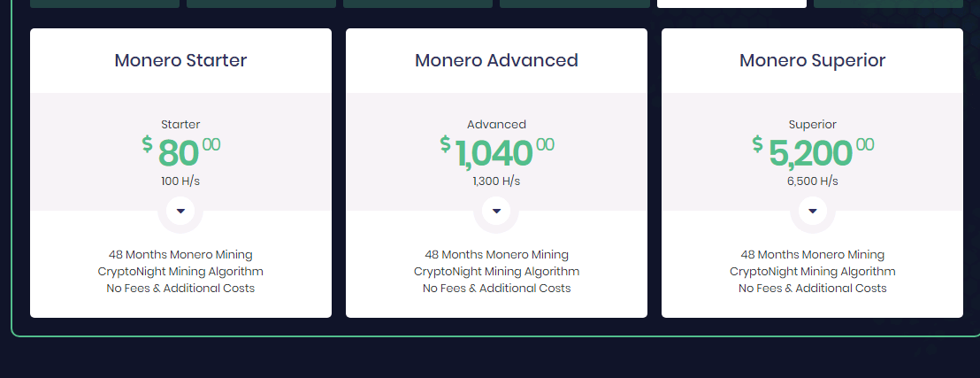Expand the Monero Superior plan arrow
Image resolution: width=980 pixels, height=378 pixels.
pos(813,211)
